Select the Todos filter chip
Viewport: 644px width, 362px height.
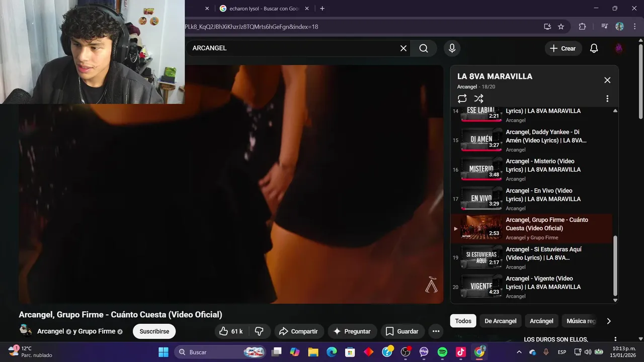[x=463, y=321]
